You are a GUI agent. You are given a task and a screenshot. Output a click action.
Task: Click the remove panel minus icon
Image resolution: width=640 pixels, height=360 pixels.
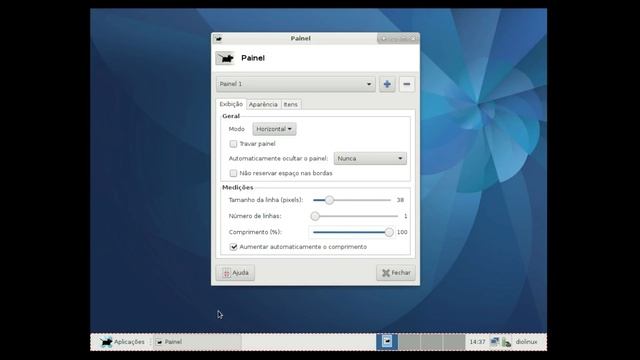[x=407, y=84]
